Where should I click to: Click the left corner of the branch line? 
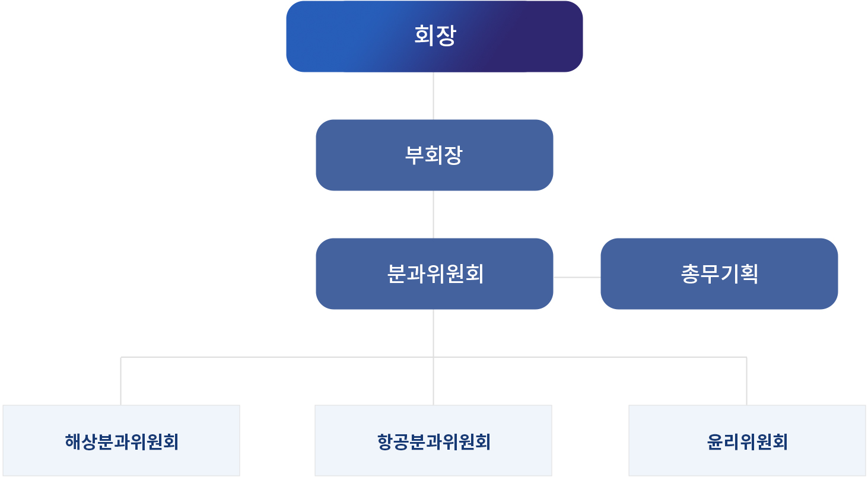(x=121, y=357)
